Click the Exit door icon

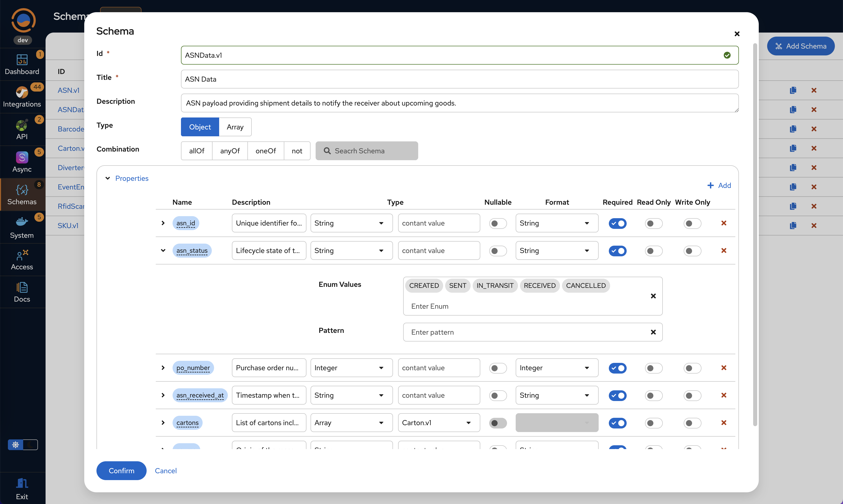[22, 483]
